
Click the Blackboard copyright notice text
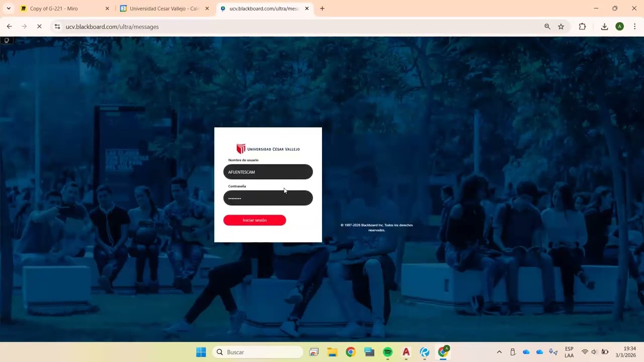click(376, 227)
